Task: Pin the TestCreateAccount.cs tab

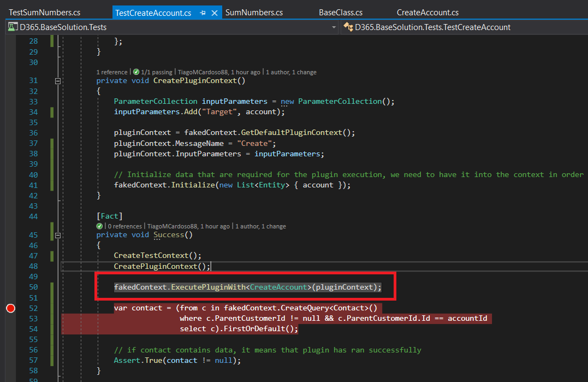Action: pyautogui.click(x=203, y=13)
